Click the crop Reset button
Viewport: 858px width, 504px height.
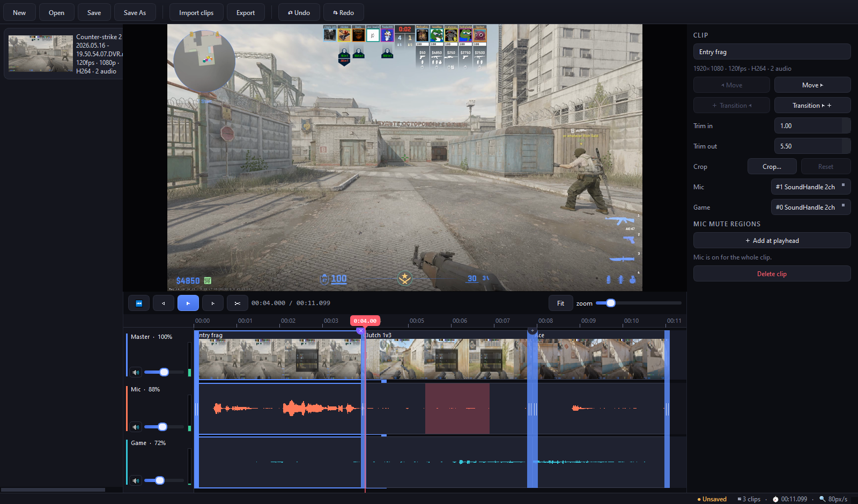coord(825,166)
